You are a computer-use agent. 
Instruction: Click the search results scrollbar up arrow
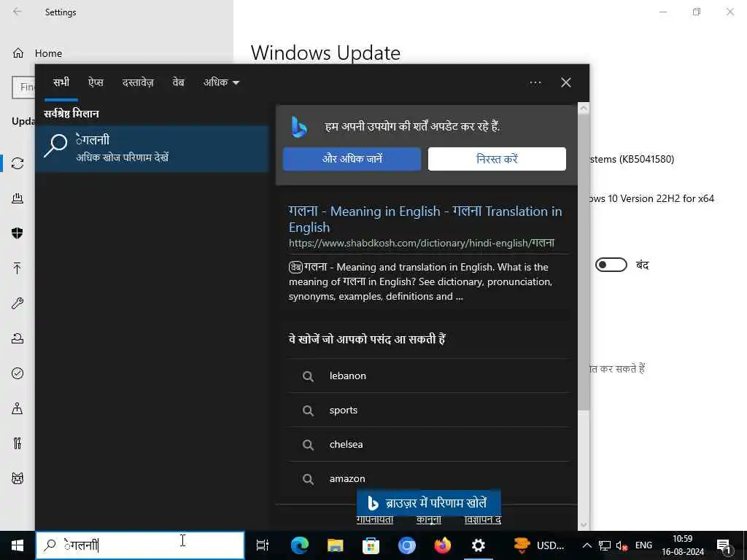pyautogui.click(x=583, y=108)
